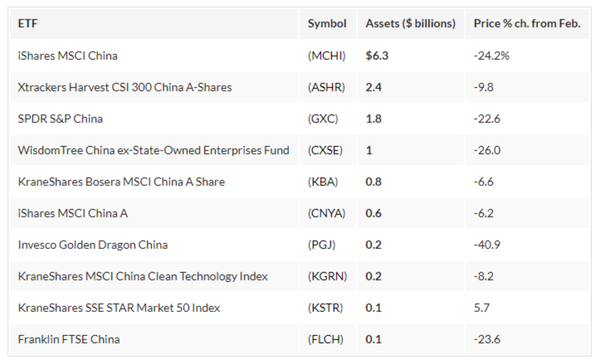Click the KraneShares SSE STAR Market 50 Index name

119,308
